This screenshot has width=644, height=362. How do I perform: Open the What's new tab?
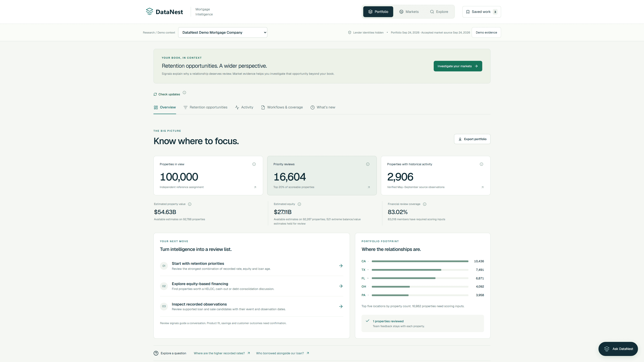coord(323,107)
